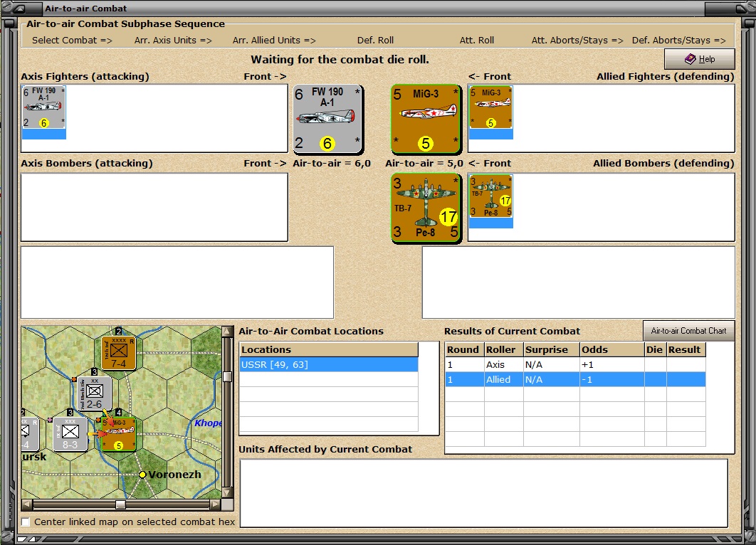Click the +1 odds cell in Axis row
Image resolution: width=756 pixels, height=545 pixels.
pos(611,365)
